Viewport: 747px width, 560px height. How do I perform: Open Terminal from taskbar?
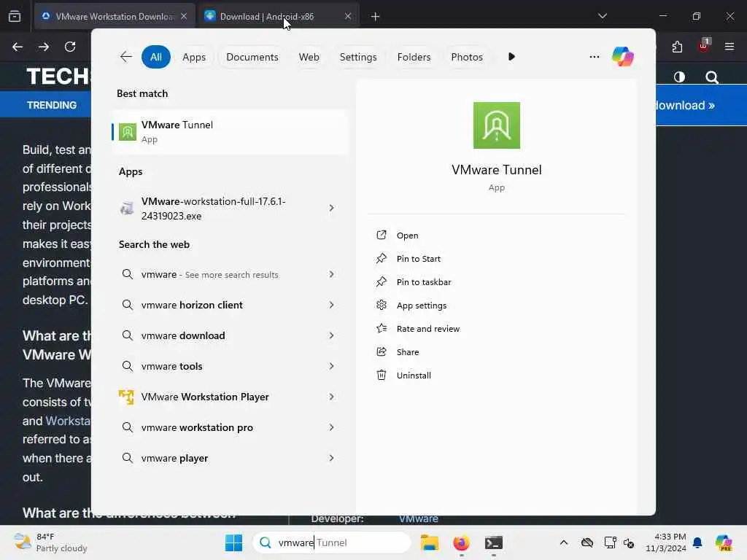tap(493, 542)
